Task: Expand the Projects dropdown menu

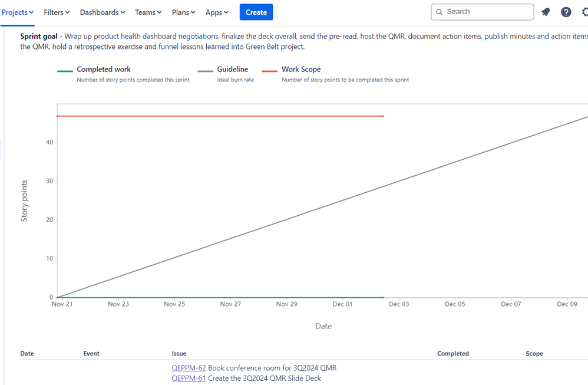Action: [17, 12]
